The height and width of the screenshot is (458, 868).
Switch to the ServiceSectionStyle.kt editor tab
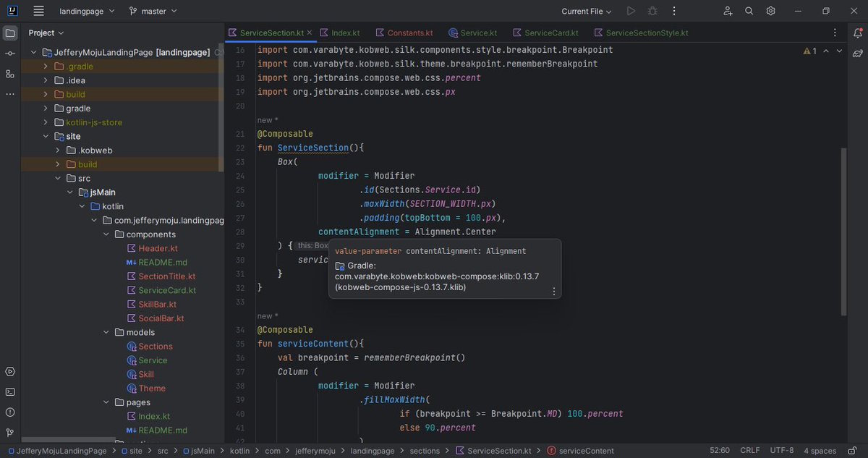coord(640,33)
